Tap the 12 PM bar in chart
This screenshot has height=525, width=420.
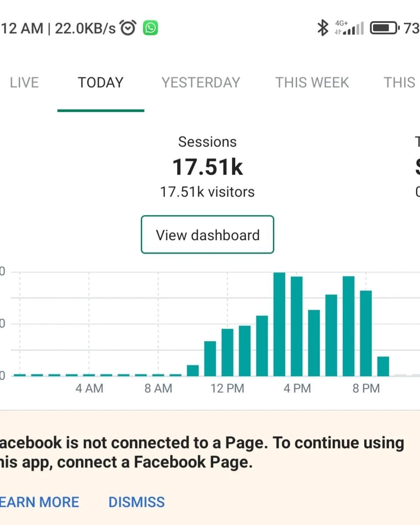click(227, 352)
